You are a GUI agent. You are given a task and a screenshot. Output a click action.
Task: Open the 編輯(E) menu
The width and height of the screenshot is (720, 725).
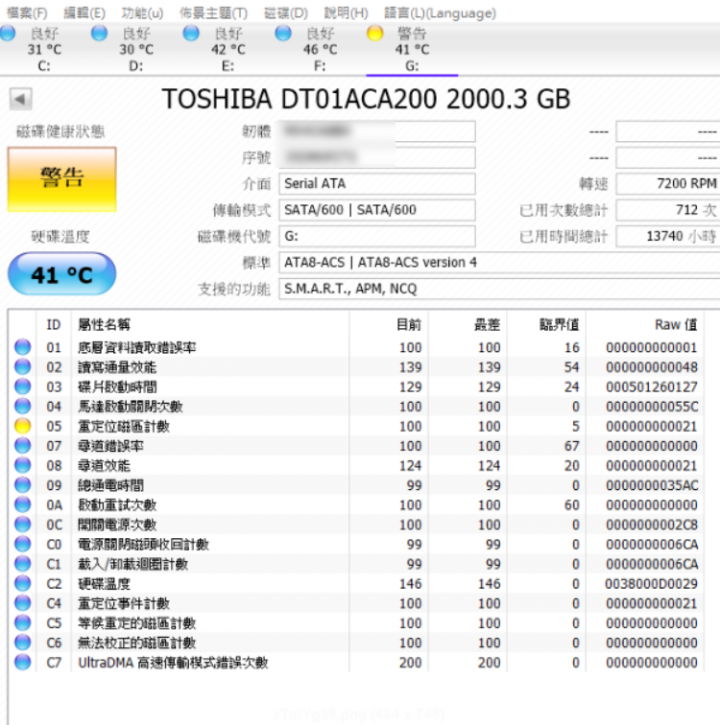[x=84, y=13]
